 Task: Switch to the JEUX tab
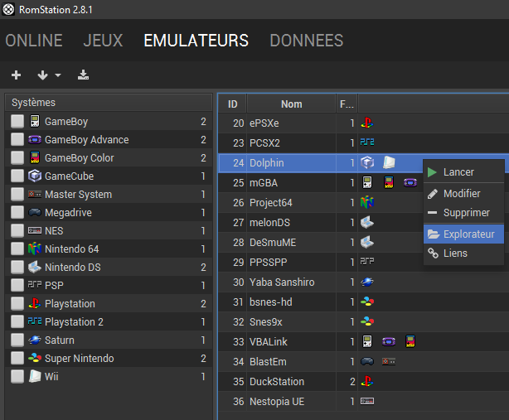coord(103,41)
